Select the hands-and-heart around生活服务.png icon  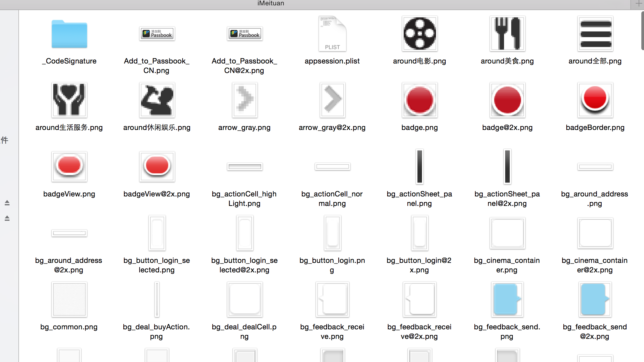pyautogui.click(x=69, y=100)
